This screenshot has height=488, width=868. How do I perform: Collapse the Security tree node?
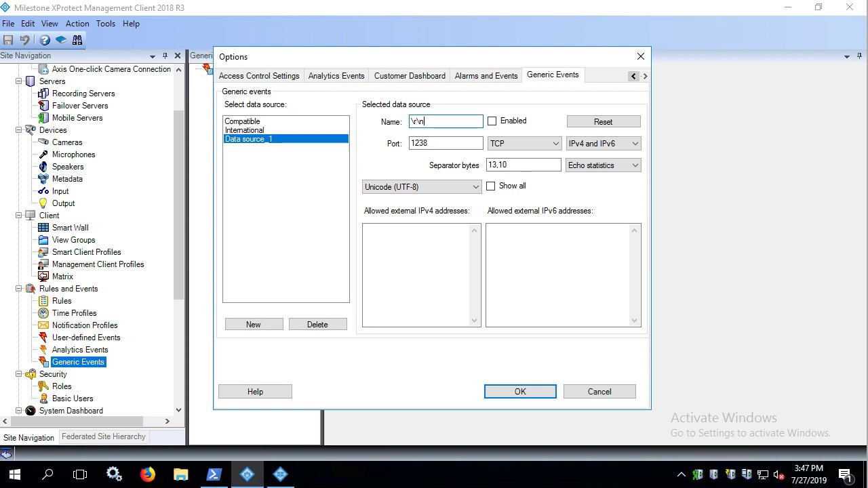[19, 374]
